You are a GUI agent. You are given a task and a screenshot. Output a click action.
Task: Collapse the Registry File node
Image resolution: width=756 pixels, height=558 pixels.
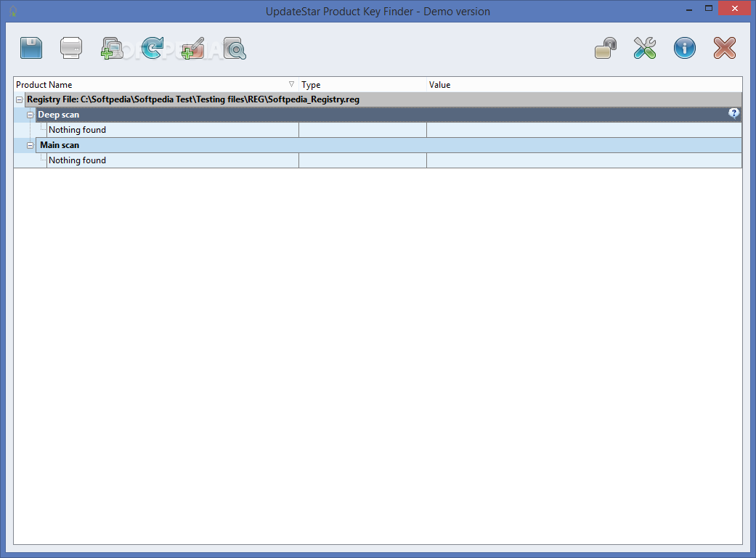click(x=20, y=99)
